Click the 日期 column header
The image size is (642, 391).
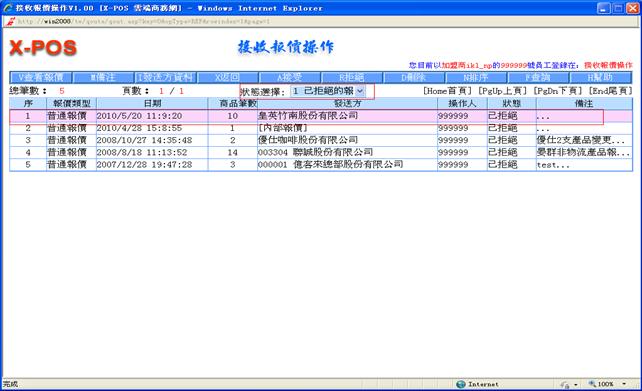tap(152, 104)
